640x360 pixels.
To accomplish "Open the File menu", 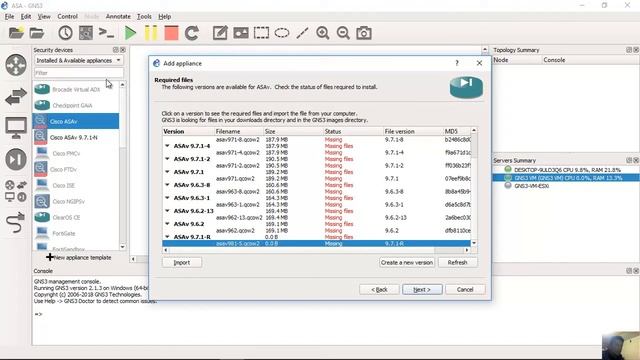I will 9,16.
